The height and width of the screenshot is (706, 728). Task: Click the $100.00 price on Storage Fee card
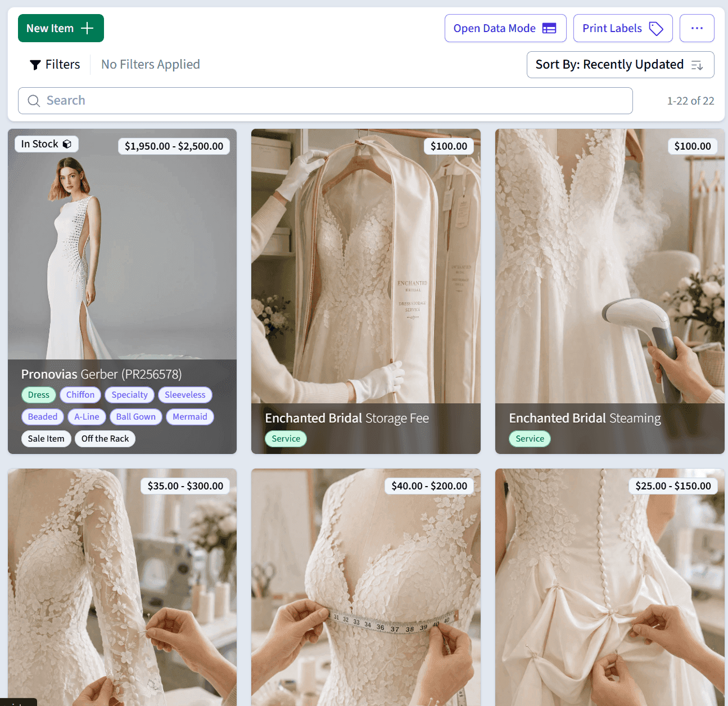tap(449, 146)
